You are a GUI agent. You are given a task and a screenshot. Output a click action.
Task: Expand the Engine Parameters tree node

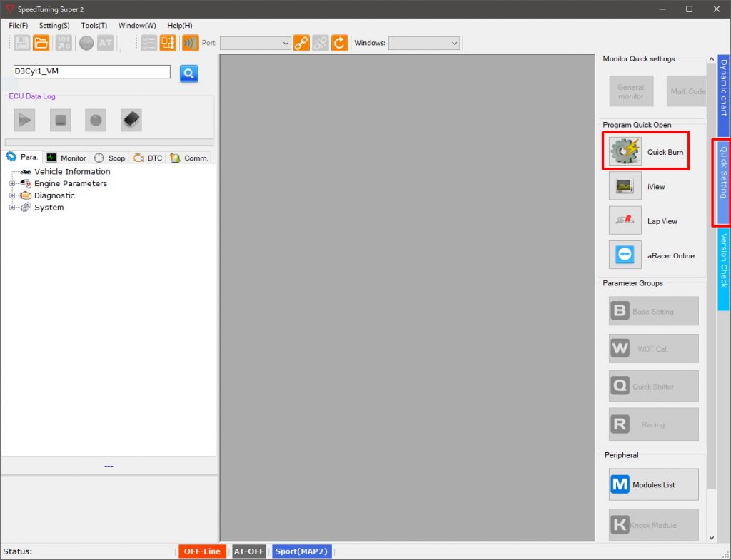coord(12,183)
